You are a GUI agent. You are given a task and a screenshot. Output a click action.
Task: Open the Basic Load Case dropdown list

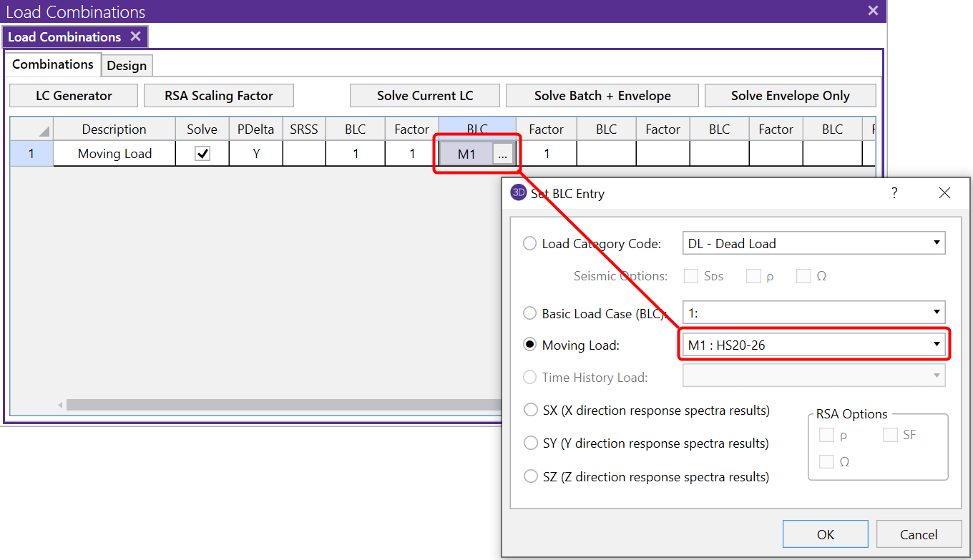coord(813,313)
